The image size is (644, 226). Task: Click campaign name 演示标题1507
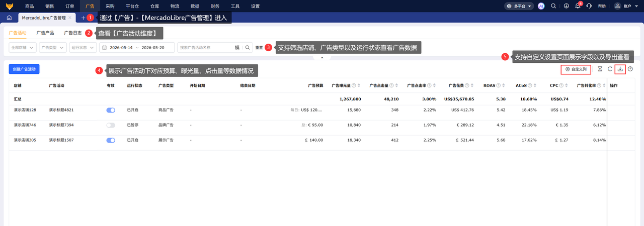coord(61,140)
